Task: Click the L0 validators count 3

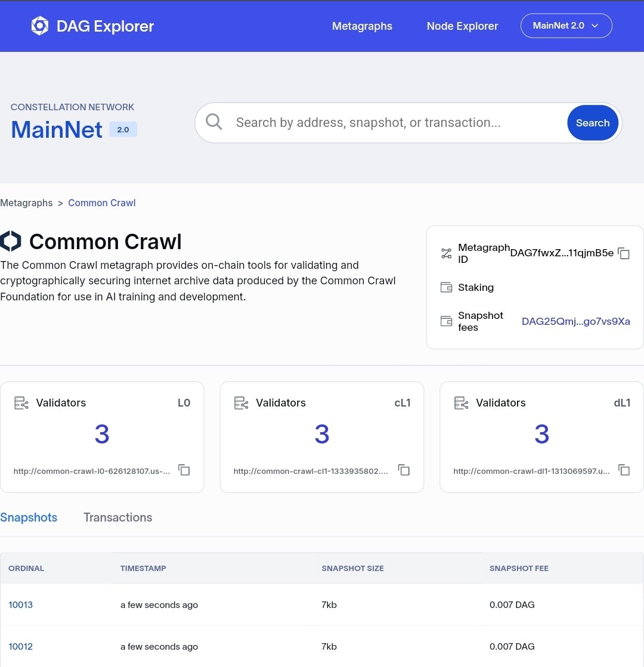Action: click(x=102, y=434)
